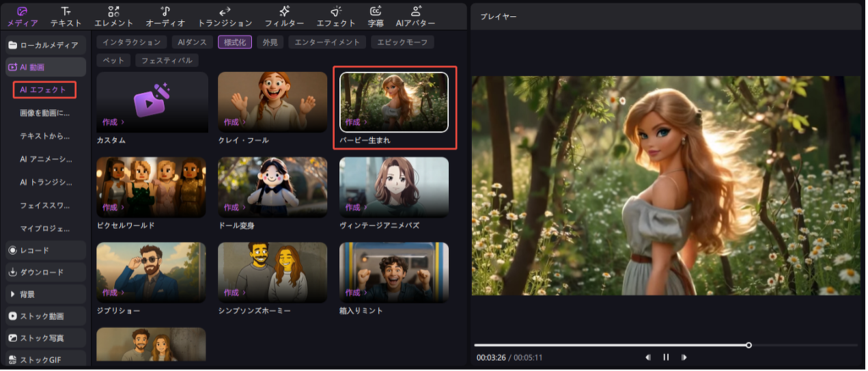Click the player progress bar handle
This screenshot has height=371, width=868.
coord(748,345)
